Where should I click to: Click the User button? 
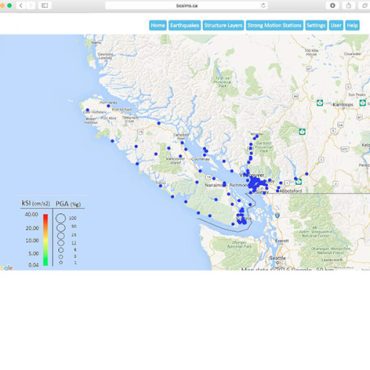(336, 26)
